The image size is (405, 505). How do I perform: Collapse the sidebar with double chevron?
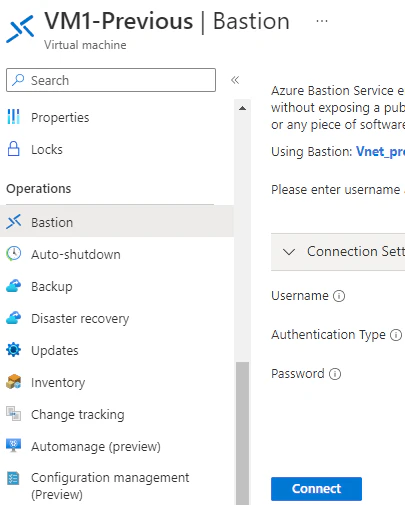tap(235, 80)
